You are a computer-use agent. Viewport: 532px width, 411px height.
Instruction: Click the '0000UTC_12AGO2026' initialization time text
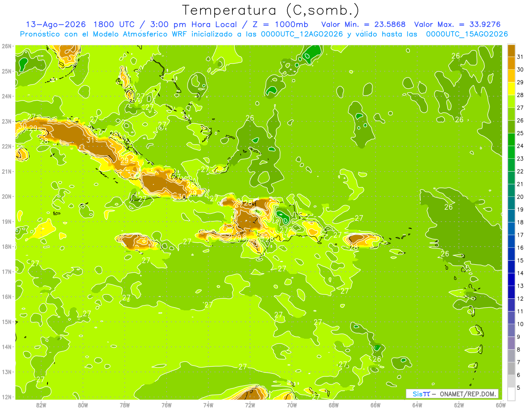pyautogui.click(x=302, y=34)
